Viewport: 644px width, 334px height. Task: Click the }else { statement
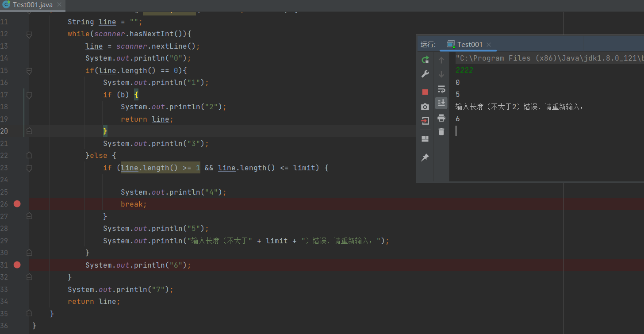tap(100, 156)
